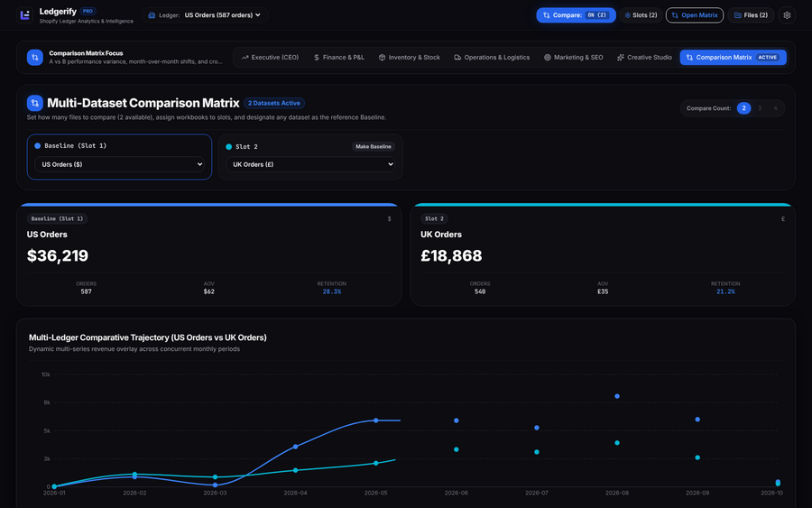The image size is (812, 508).
Task: Click the Multi-Ledger Comparative Trajectory chart title
Action: coord(148,337)
